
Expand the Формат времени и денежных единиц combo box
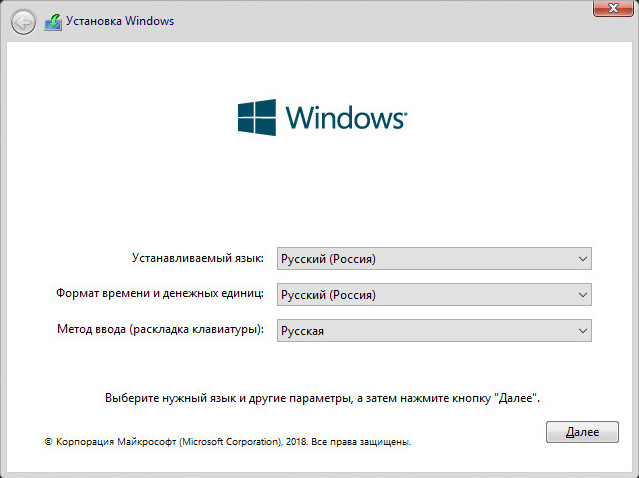click(x=434, y=294)
